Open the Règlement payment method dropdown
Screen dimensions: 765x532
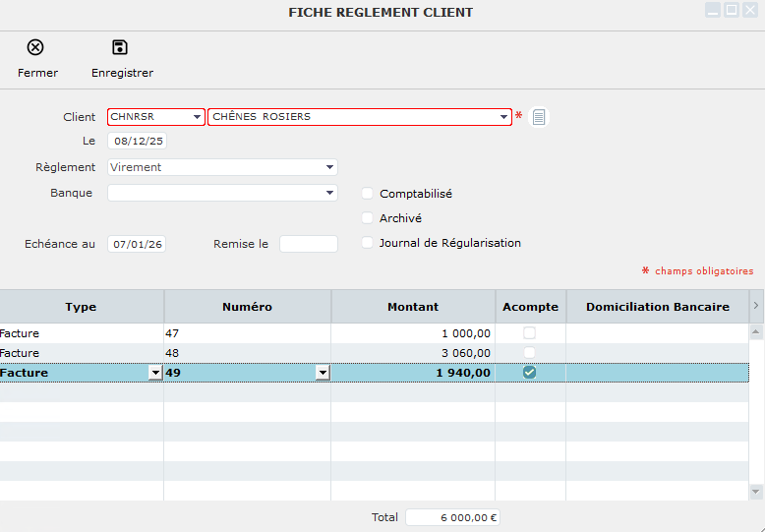(x=329, y=167)
